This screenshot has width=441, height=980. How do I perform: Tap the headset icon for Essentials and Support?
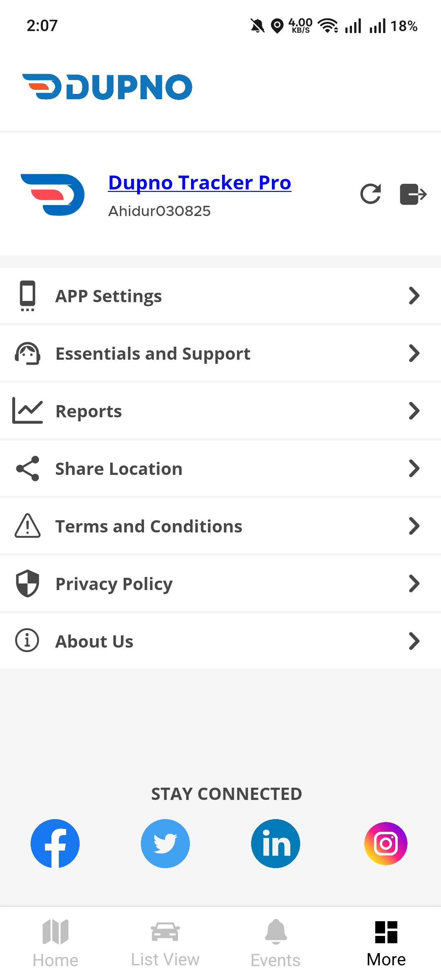pyautogui.click(x=28, y=353)
